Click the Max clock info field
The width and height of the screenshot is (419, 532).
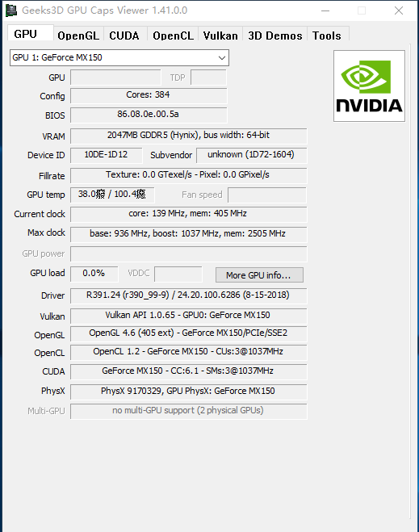[189, 234]
